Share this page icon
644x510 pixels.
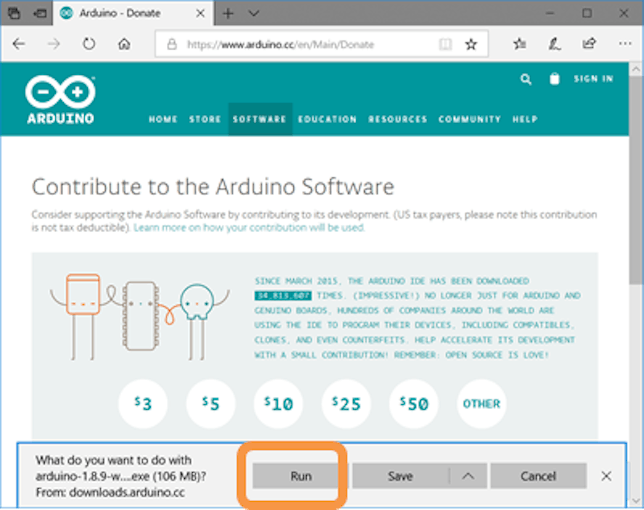click(x=589, y=43)
